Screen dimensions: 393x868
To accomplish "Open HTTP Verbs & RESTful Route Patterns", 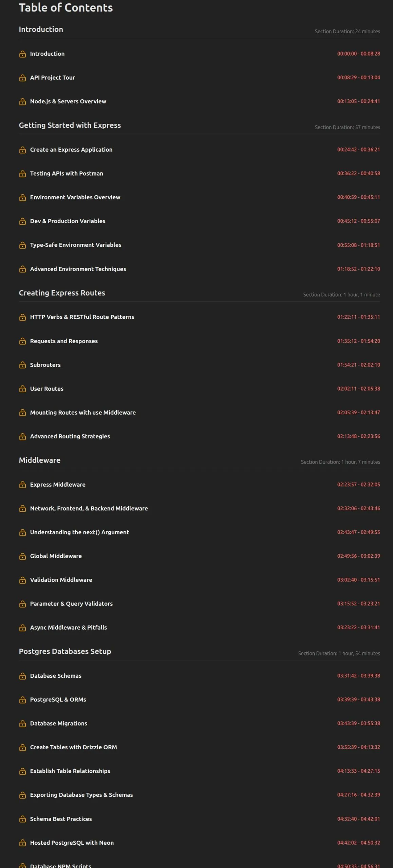I will [x=82, y=317].
